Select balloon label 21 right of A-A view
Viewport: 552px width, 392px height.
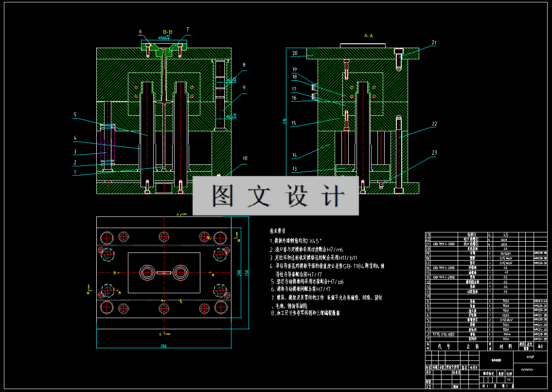tap(434, 43)
